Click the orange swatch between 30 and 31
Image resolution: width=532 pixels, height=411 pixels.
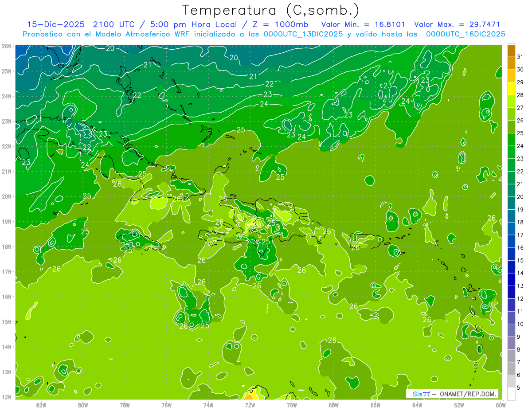tap(511, 63)
